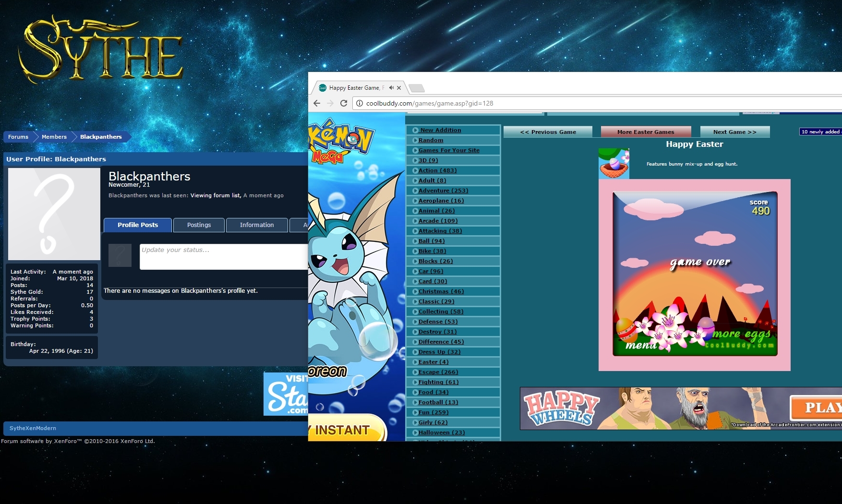Screen dimensions: 842x504
Task: Open the Arcade (109) category
Action: (438, 221)
